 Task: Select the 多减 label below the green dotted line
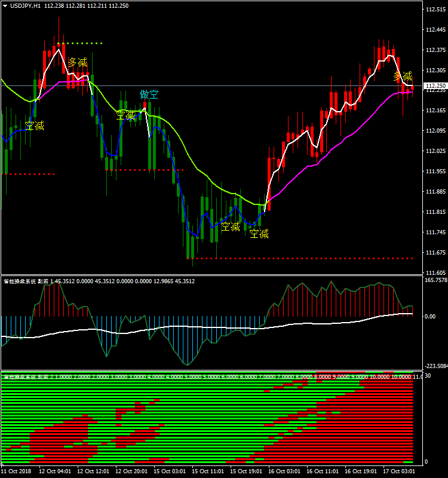(x=77, y=62)
